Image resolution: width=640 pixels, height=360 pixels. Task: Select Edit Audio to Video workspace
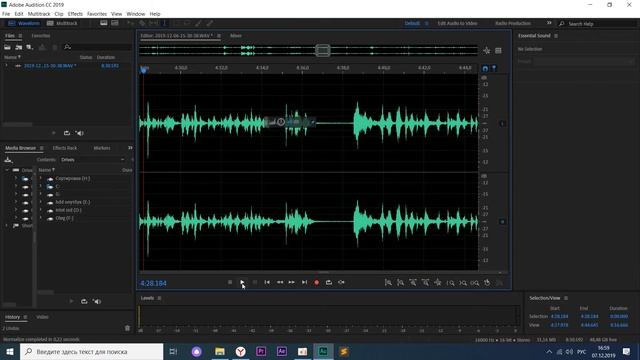coord(457,23)
